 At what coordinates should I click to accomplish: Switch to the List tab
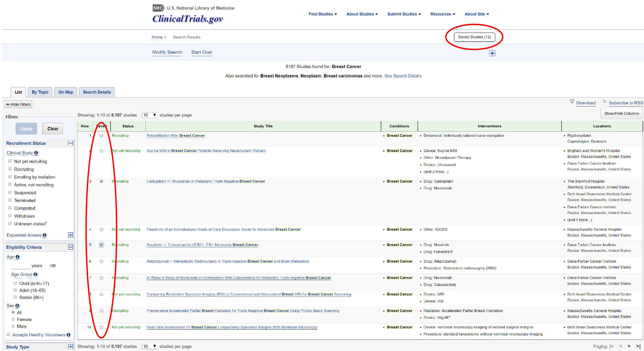pyautogui.click(x=19, y=92)
